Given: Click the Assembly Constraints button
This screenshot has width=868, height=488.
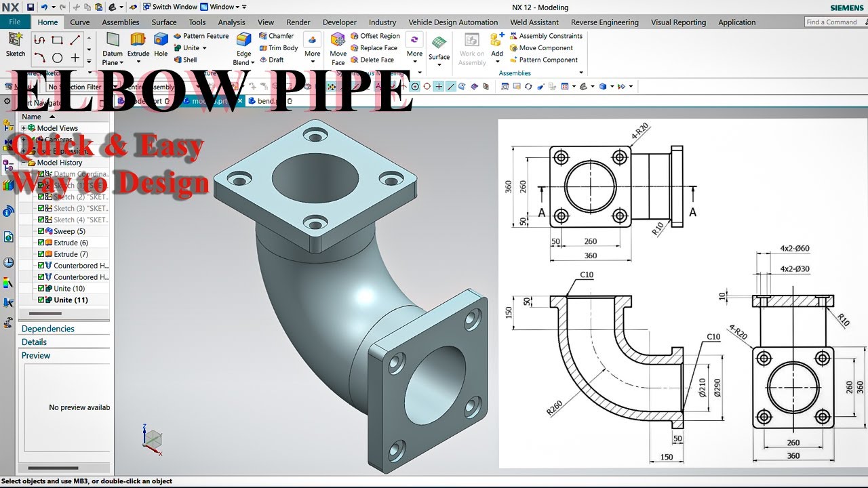Looking at the screenshot, I should [546, 36].
